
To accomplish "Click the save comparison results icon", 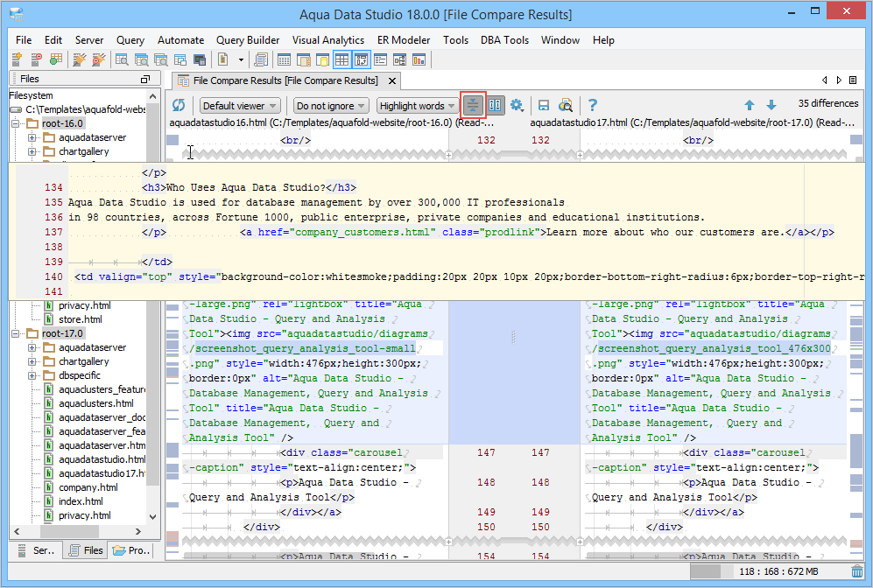I will coord(544,105).
